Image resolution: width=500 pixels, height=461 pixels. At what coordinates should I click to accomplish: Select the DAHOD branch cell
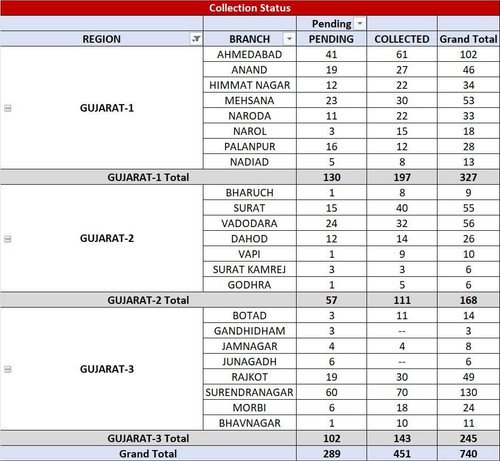pos(250,239)
